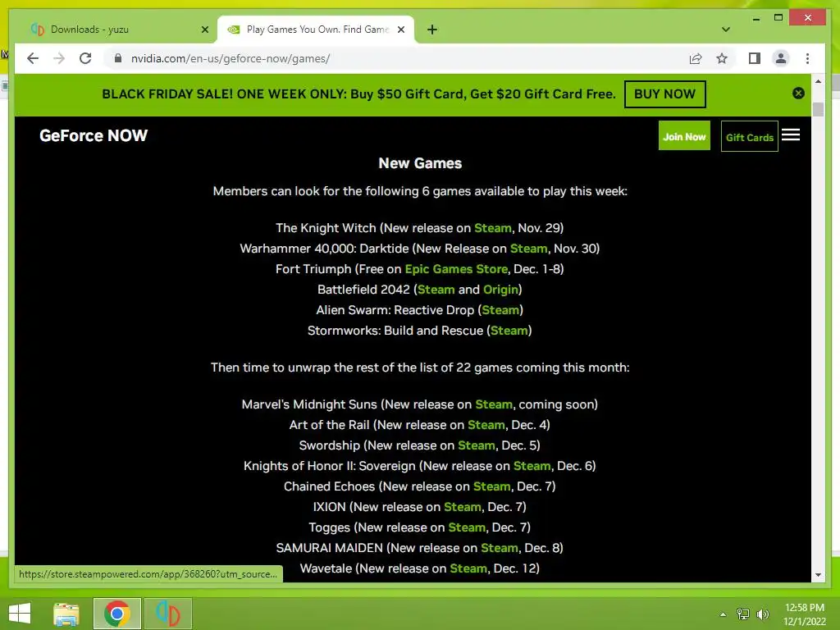Click the vertical scrollbar thumb
Screen dimensions: 840x630
click(818, 109)
